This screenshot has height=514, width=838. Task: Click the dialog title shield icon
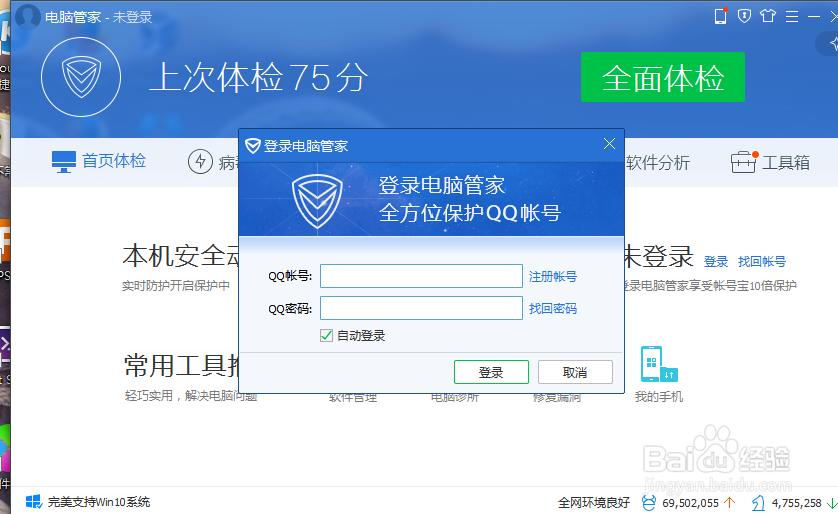coord(252,145)
